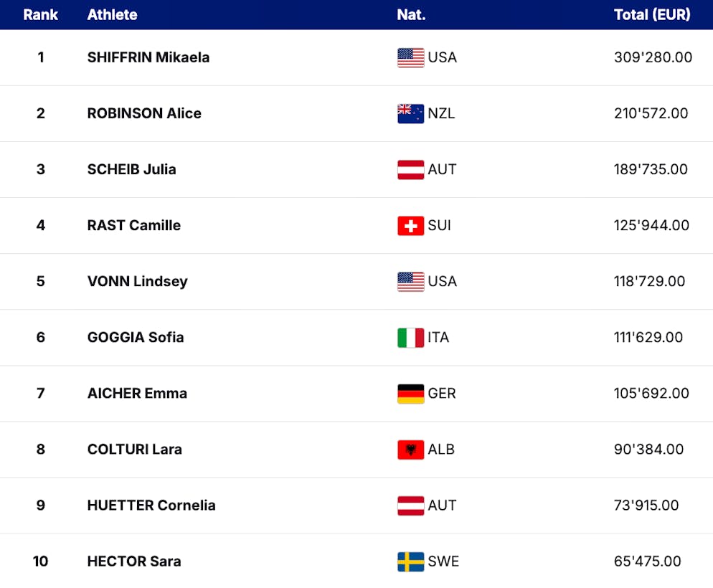This screenshot has height=588, width=713.
Task: Click the German flag icon
Action: pos(410,393)
